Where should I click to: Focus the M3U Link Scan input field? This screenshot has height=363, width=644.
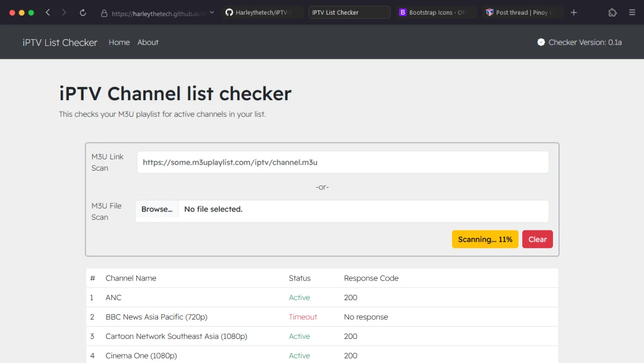pos(343,162)
